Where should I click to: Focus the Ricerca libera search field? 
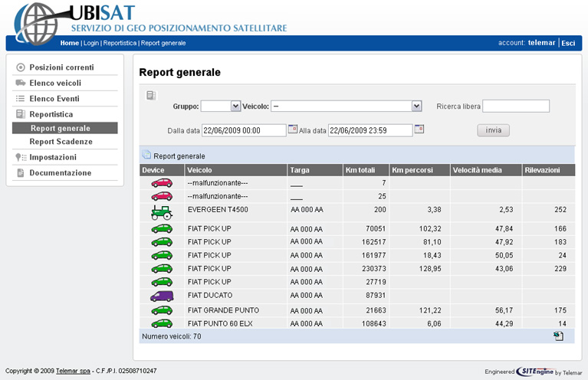(x=516, y=106)
